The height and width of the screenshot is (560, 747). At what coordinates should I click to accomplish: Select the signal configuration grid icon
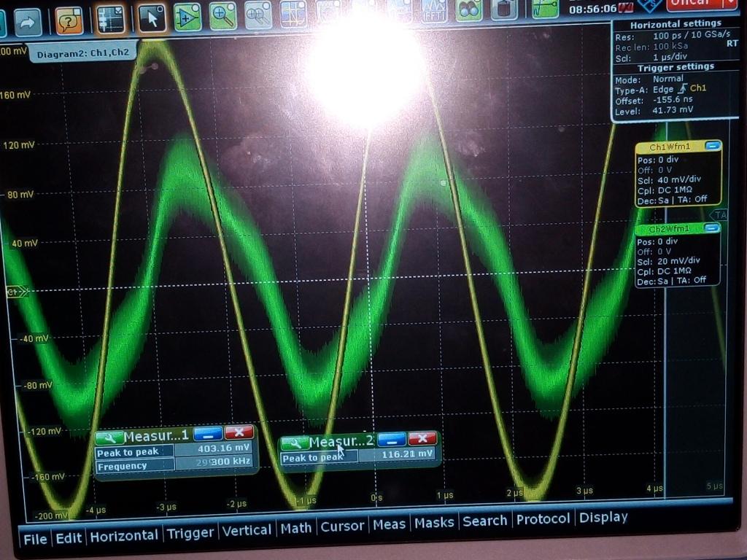[110, 20]
